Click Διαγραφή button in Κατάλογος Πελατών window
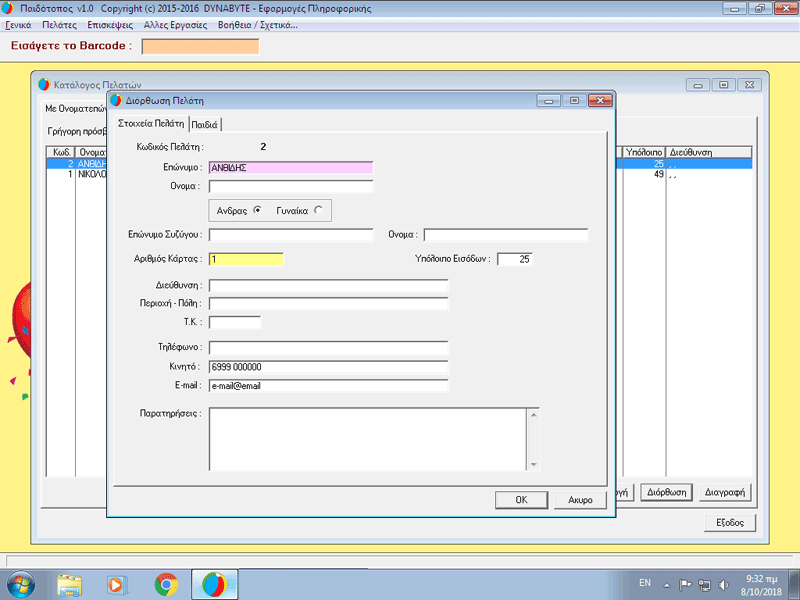 (724, 492)
